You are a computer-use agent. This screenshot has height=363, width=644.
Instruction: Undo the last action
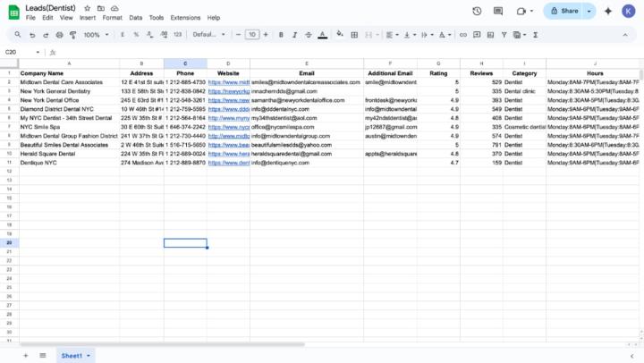tap(32, 35)
